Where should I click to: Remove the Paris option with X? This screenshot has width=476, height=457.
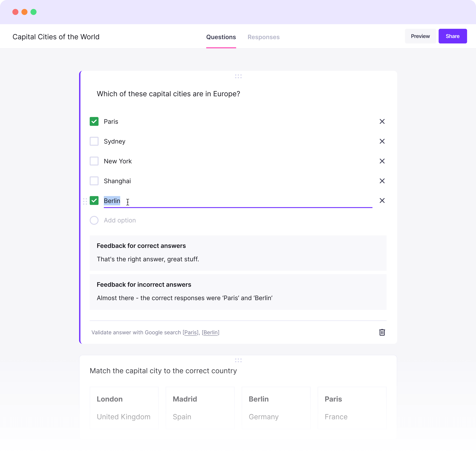(382, 121)
